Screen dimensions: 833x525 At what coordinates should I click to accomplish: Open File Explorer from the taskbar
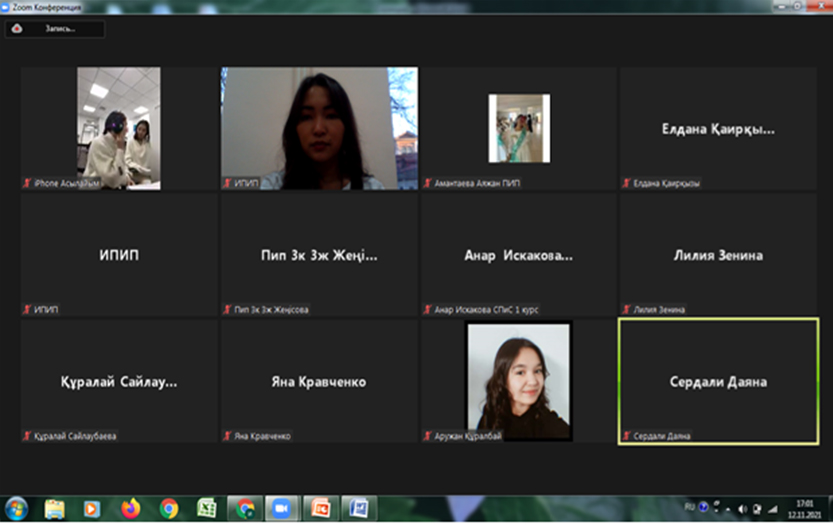pos(55,508)
